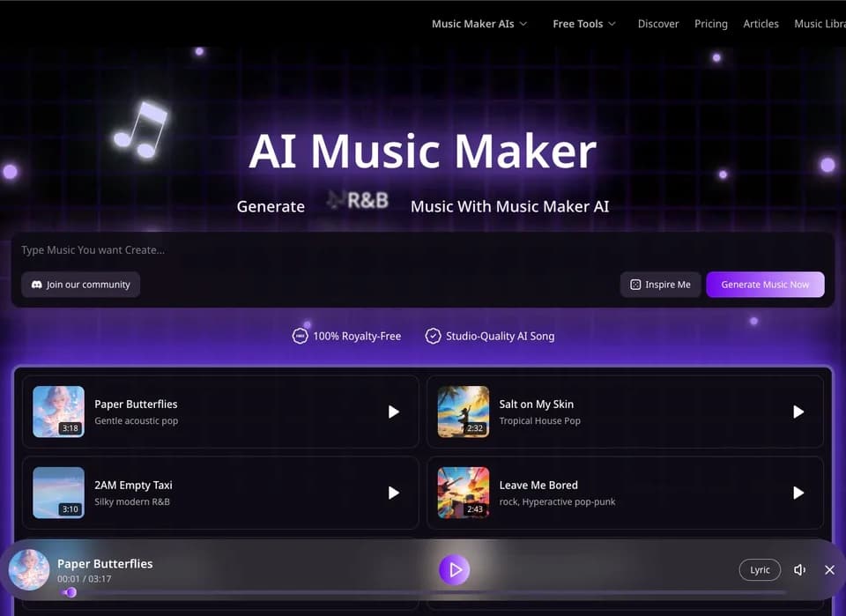Click the Join our community button
This screenshot has width=846, height=616.
tap(80, 285)
